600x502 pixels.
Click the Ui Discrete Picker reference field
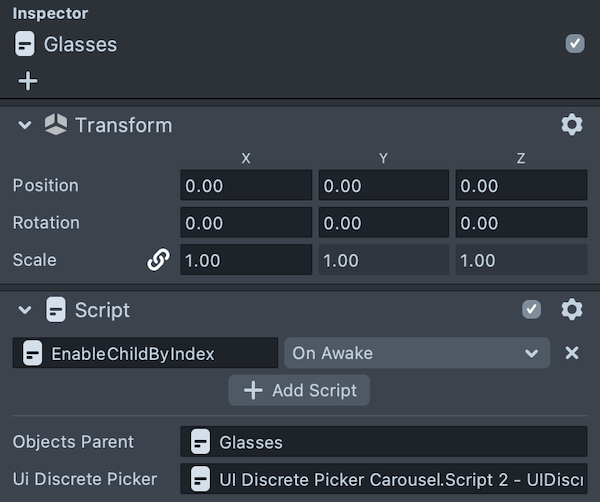[x=384, y=479]
